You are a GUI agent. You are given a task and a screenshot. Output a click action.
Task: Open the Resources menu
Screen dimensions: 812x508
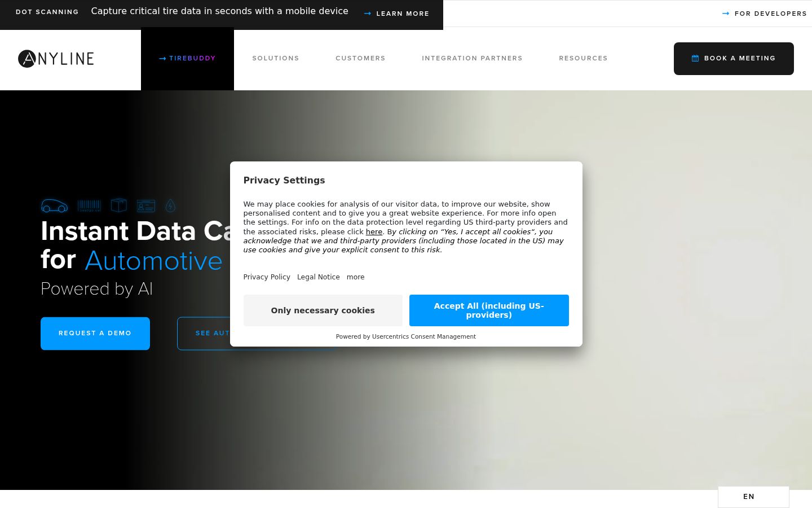[x=584, y=59]
